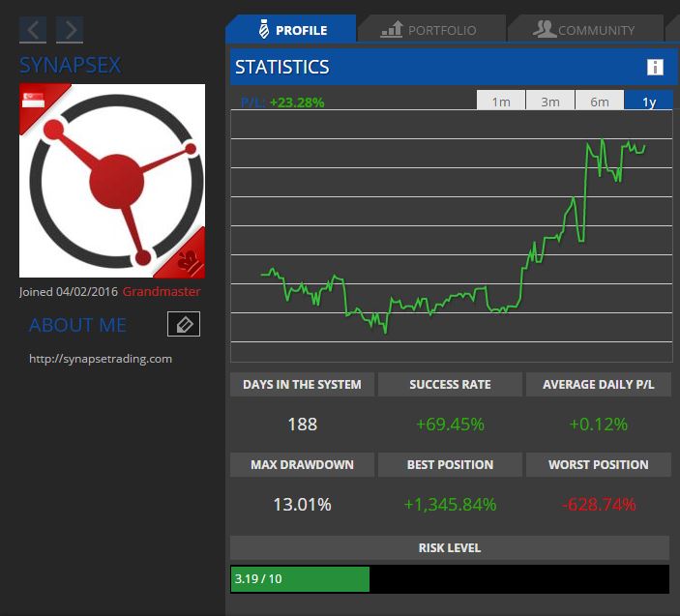Viewport: 680px width, 616px height.
Task: Click the SynapseX profile avatar image
Action: (112, 181)
